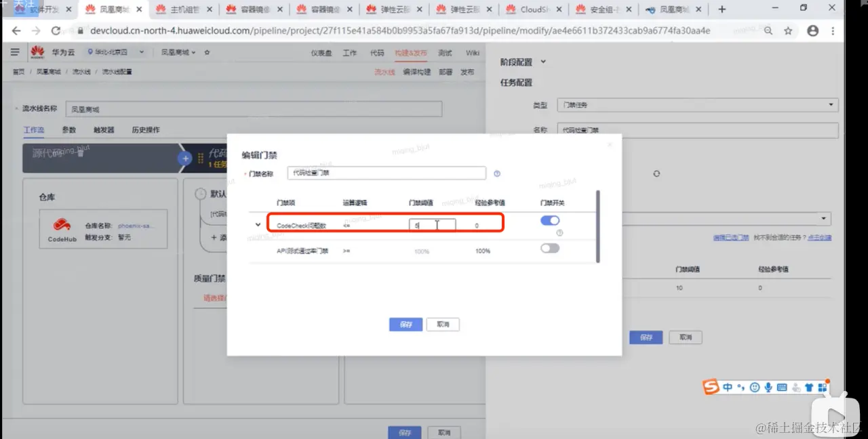This screenshot has width=868, height=439.
Task: Click the address bar zoom magnifier icon
Action: pyautogui.click(x=768, y=30)
